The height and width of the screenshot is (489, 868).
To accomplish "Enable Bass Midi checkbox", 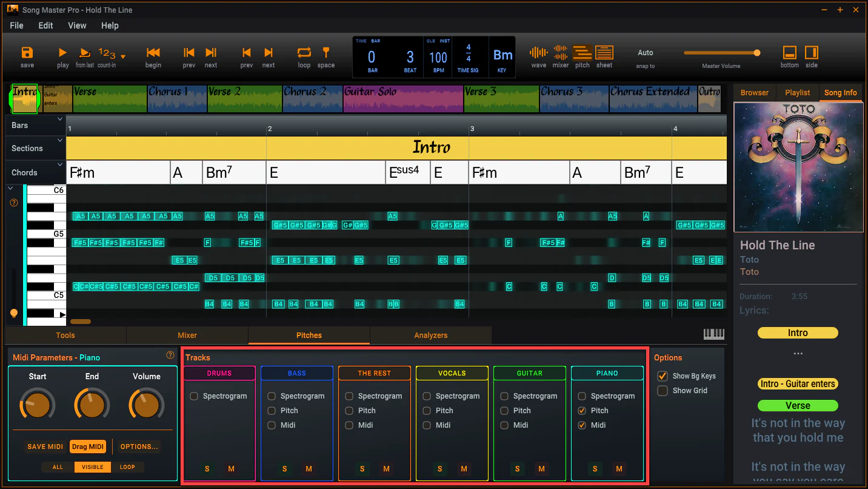I will point(272,425).
